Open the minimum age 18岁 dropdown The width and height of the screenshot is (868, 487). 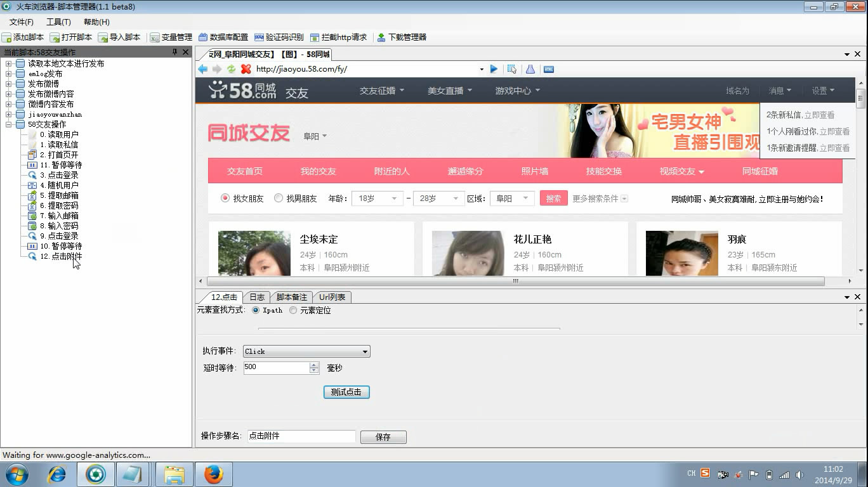(377, 198)
